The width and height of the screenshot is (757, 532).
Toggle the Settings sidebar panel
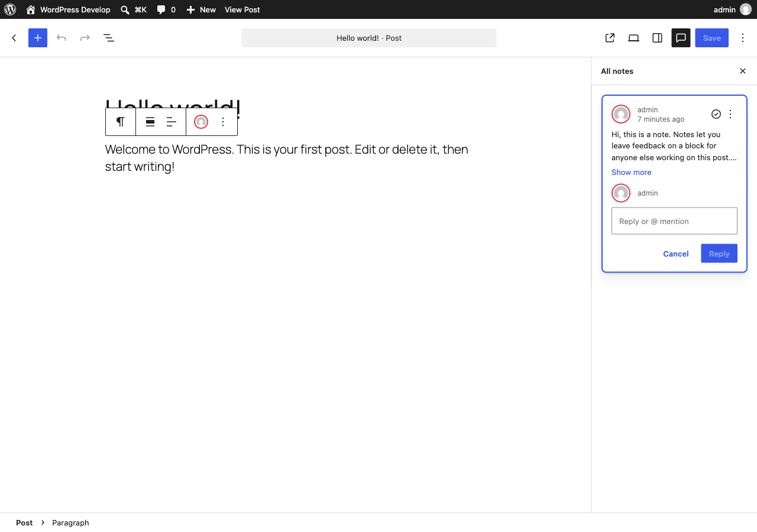coord(657,38)
